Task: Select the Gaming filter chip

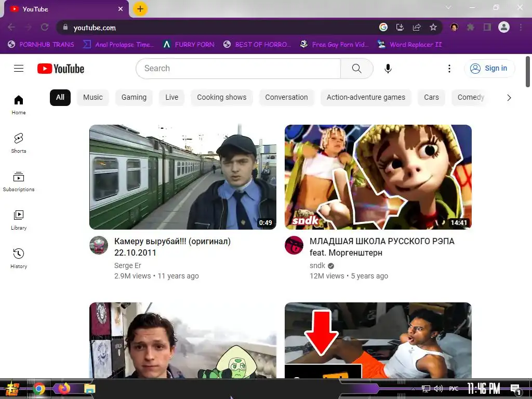Action: pyautogui.click(x=134, y=97)
